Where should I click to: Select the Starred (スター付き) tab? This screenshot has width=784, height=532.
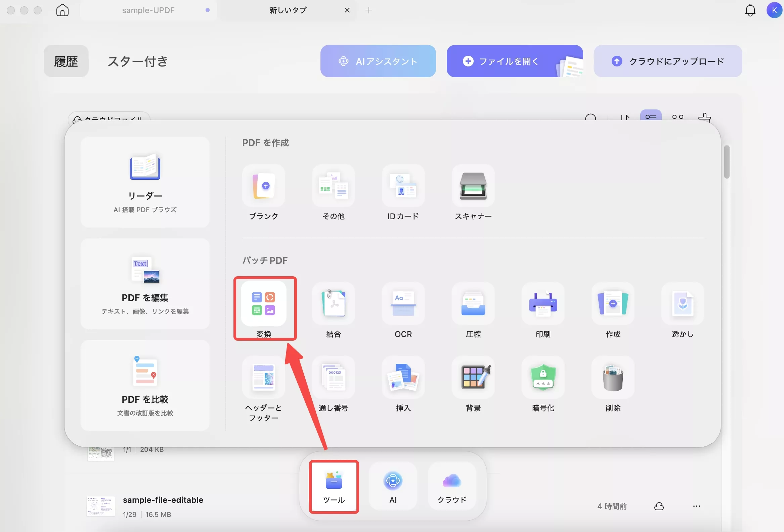[137, 61]
